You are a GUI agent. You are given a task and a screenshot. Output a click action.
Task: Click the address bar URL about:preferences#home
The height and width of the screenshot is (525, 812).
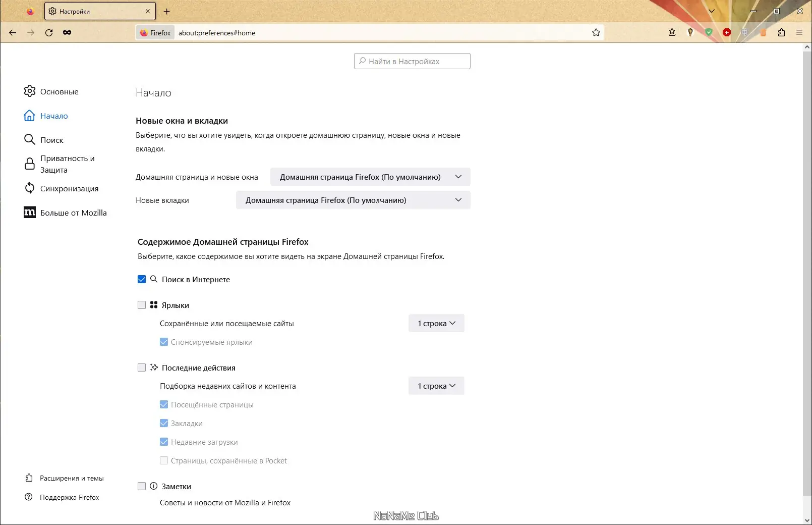click(x=217, y=33)
